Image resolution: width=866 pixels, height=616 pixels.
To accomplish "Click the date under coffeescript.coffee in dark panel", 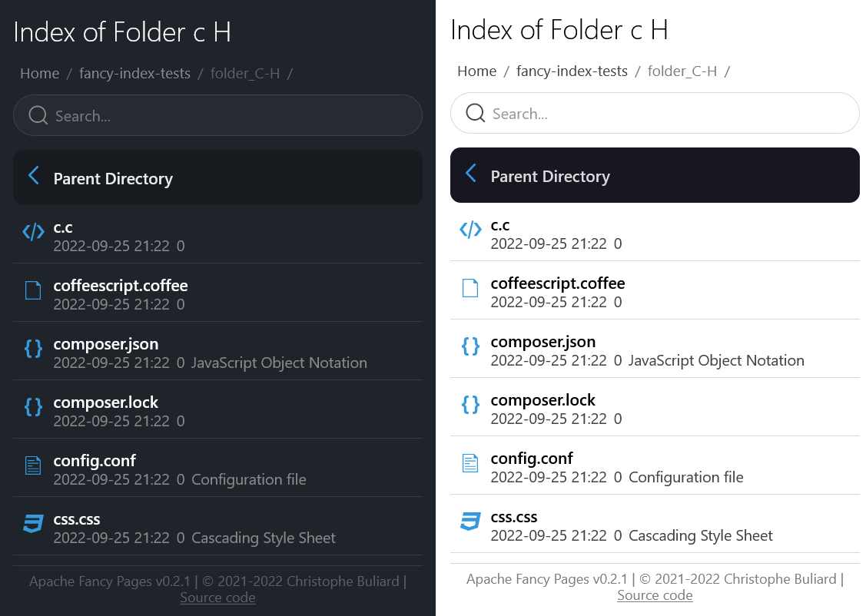I will click(x=111, y=305).
